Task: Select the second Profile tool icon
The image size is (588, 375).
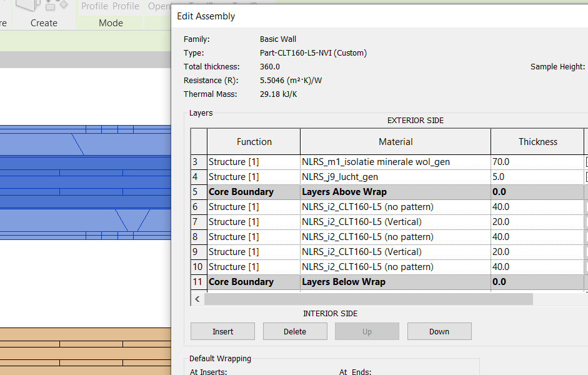Action: pyautogui.click(x=126, y=6)
